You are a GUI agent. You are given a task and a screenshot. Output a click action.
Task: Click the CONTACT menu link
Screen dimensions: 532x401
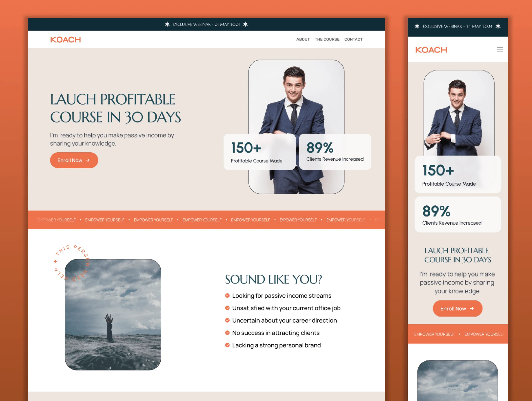point(354,39)
